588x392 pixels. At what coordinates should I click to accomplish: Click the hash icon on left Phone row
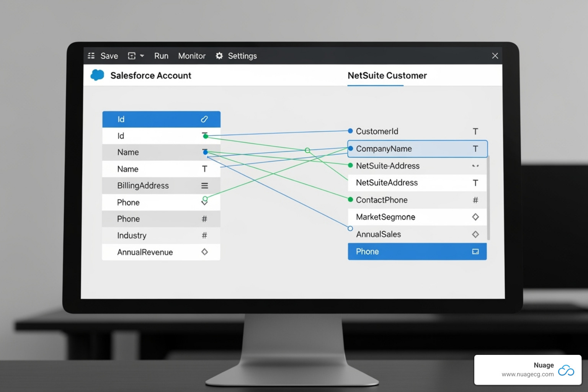[x=204, y=219]
